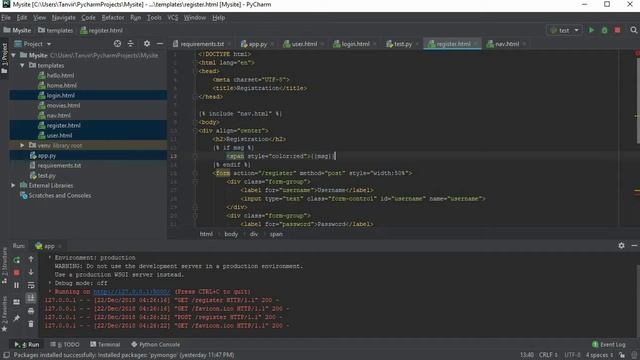This screenshot has width=640, height=360.
Task: Open the Refactor menu
Action: 113,18
